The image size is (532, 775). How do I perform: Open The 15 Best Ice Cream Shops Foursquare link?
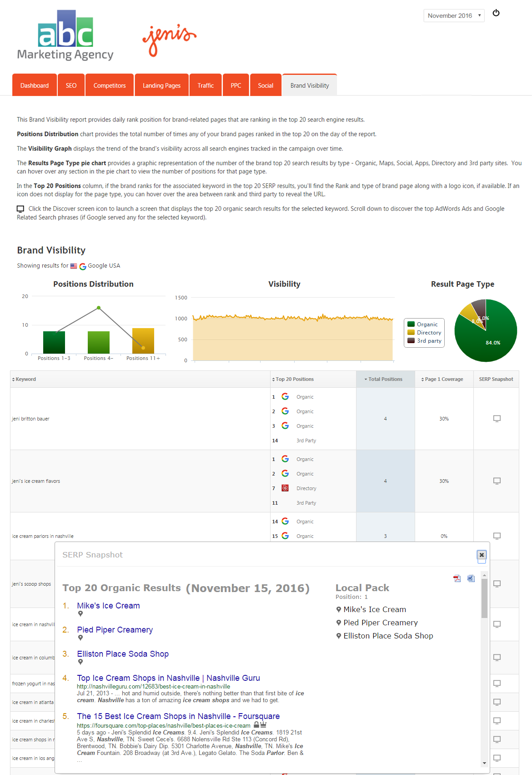click(178, 716)
